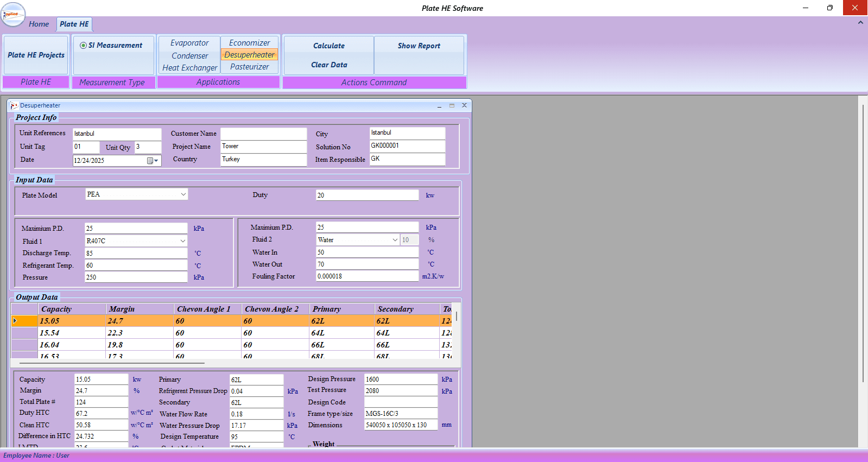Screen dimensions: 868x462
Task: Click the application logo orb button
Action: coord(13,14)
